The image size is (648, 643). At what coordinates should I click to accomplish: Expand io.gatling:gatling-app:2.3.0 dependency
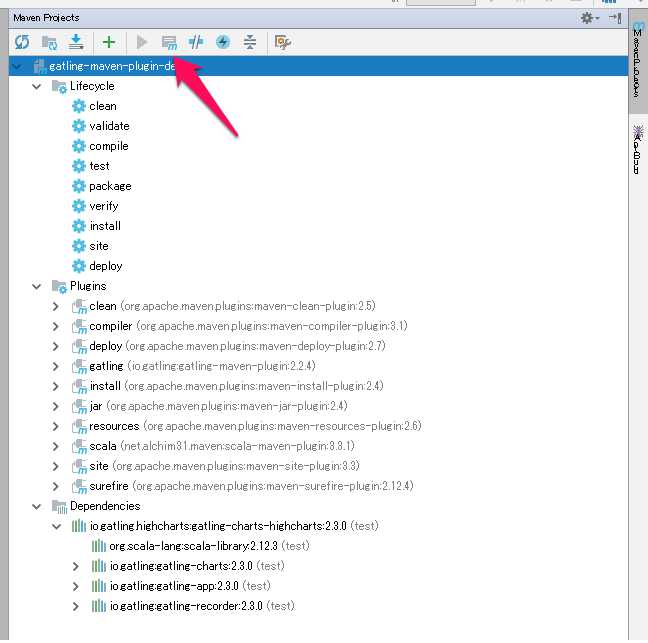(76, 586)
